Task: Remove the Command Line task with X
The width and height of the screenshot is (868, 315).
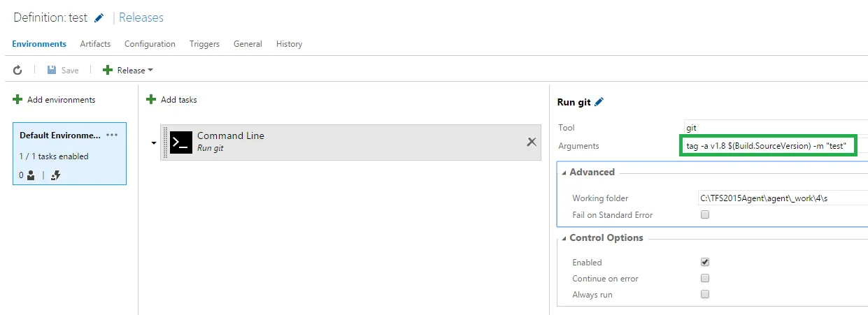Action: (532, 142)
